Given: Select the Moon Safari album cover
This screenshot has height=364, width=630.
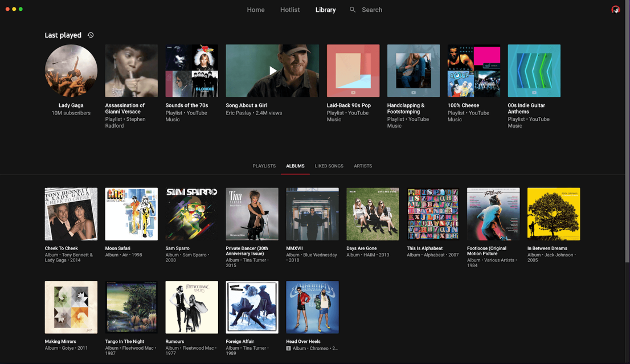Looking at the screenshot, I should [x=132, y=214].
